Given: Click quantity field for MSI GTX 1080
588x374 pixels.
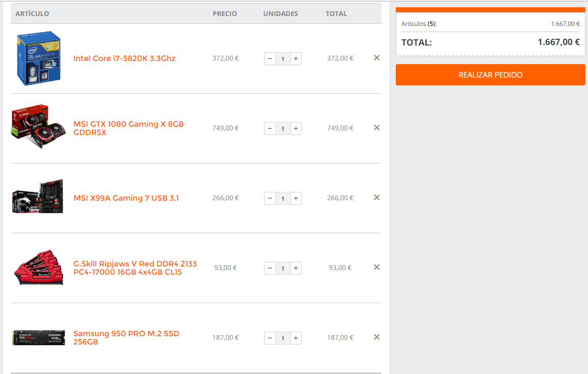Looking at the screenshot, I should coord(283,128).
